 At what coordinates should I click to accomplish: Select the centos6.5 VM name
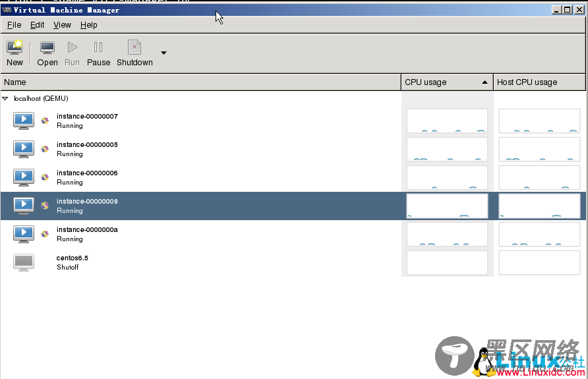(x=72, y=258)
